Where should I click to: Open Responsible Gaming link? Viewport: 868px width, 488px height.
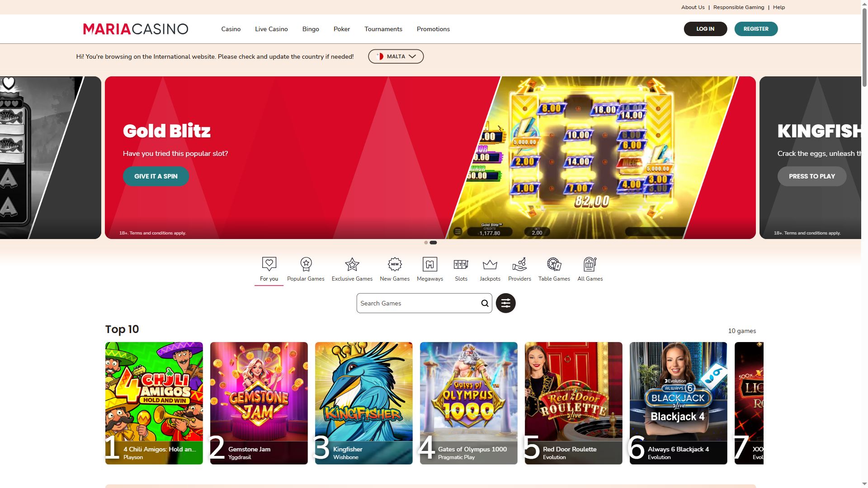pyautogui.click(x=739, y=7)
